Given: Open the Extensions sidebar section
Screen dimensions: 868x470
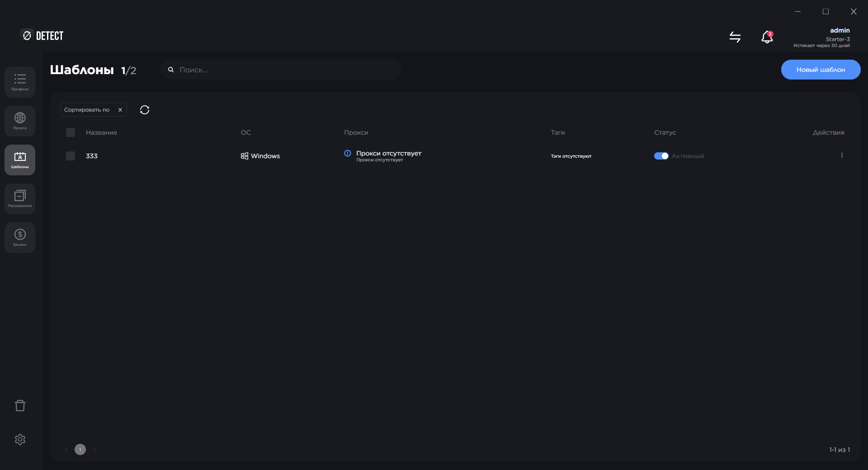Looking at the screenshot, I should pyautogui.click(x=20, y=199).
